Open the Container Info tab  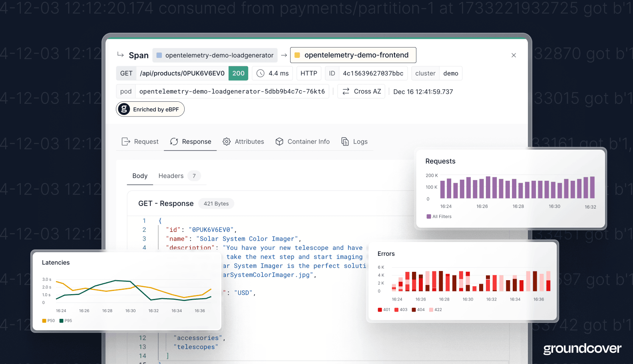pyautogui.click(x=303, y=142)
